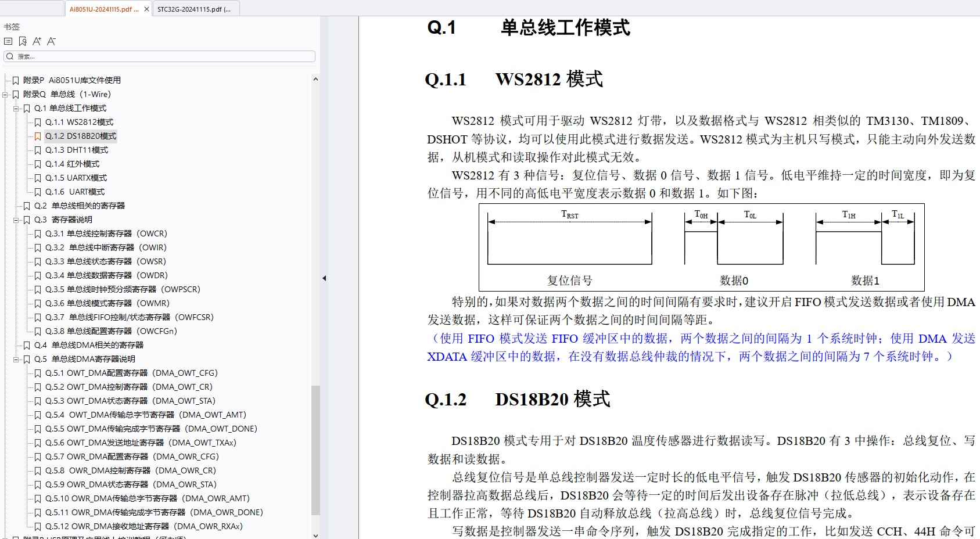Open bookmark Q.2 单总线相关的寄存器

(80, 206)
